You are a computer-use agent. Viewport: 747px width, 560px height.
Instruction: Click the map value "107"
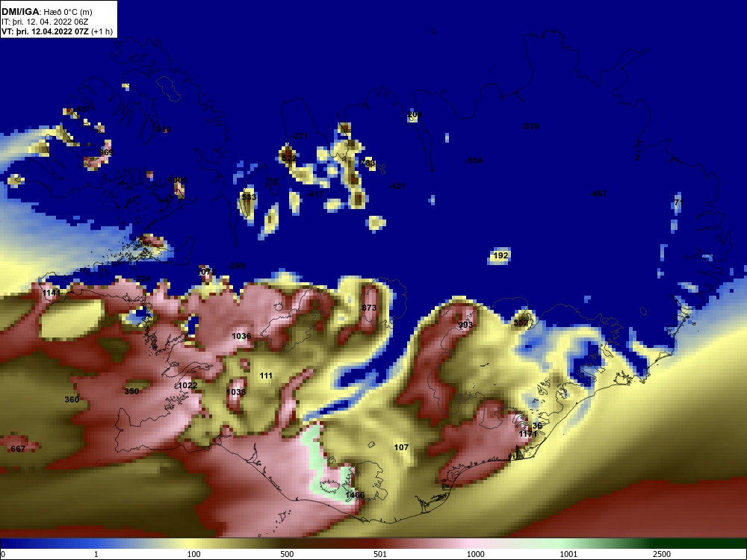pyautogui.click(x=401, y=447)
